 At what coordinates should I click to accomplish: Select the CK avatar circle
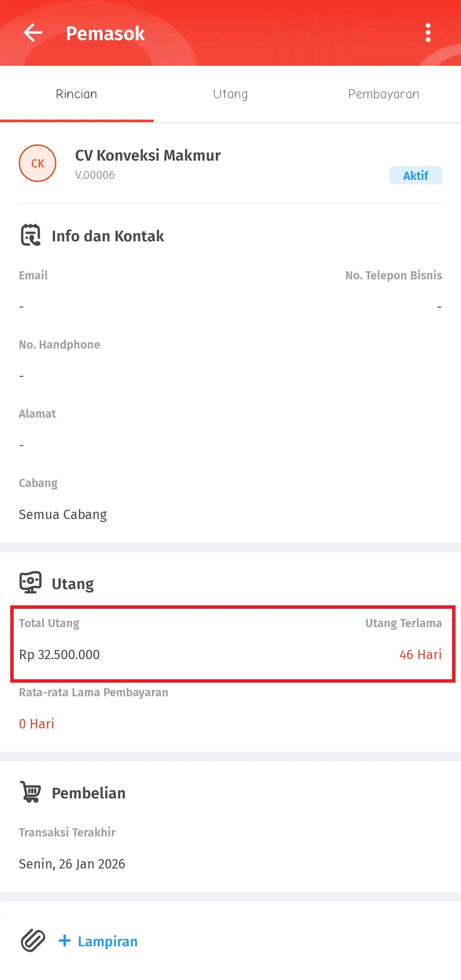(38, 163)
